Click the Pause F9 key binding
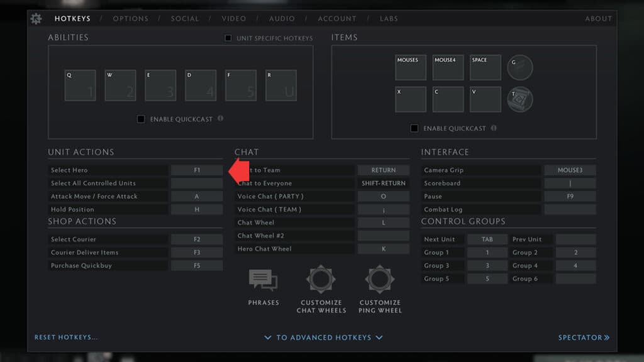The image size is (644, 362). tap(570, 197)
